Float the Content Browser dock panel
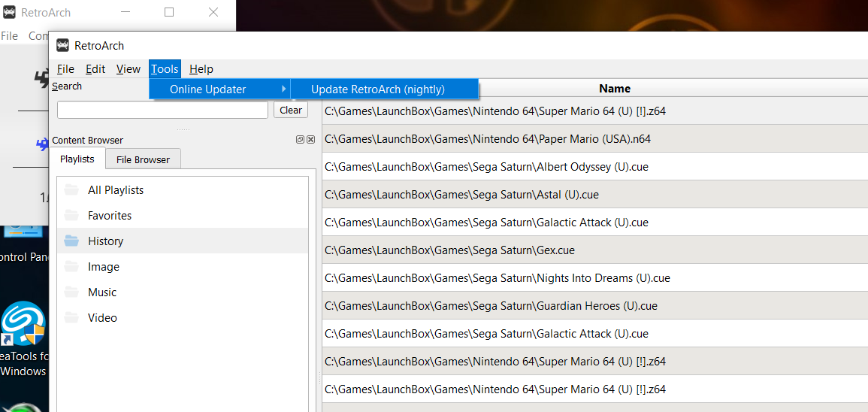This screenshot has width=868, height=412. pos(300,140)
